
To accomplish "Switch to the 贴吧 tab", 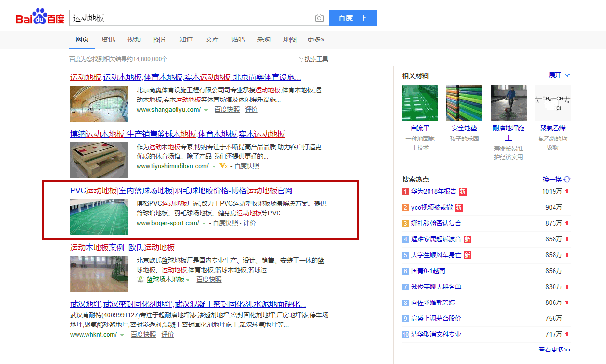I will click(x=238, y=39).
